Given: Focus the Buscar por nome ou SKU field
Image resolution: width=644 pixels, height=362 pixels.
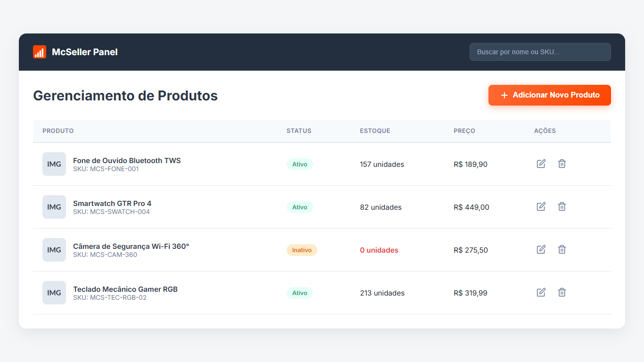Looking at the screenshot, I should pyautogui.click(x=540, y=52).
